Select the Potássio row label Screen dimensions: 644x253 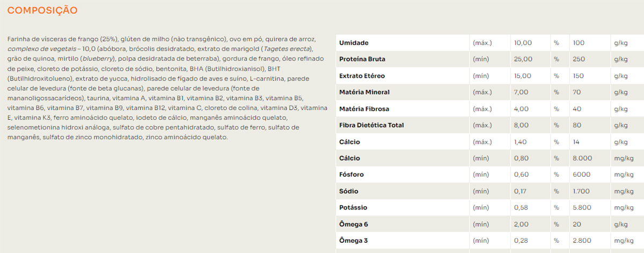[x=353, y=207]
